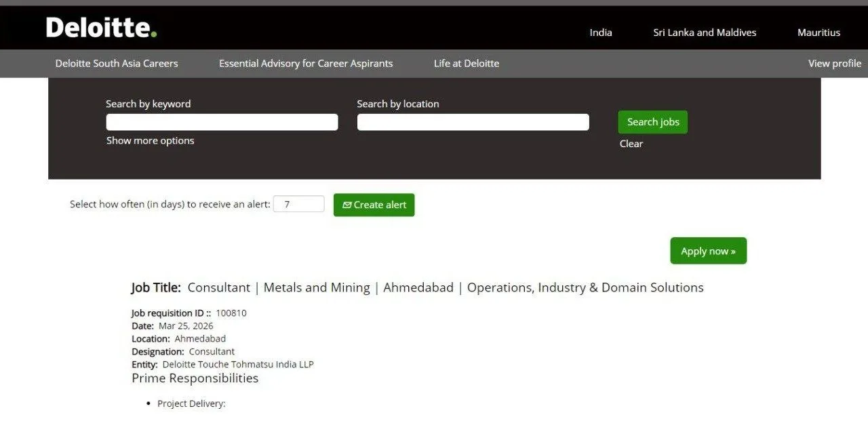Open the View profile menu

pos(834,64)
